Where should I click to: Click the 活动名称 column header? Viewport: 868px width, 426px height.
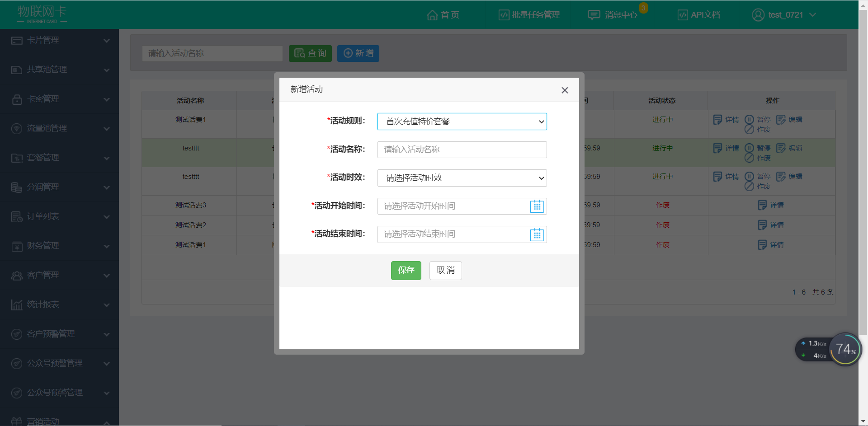(x=190, y=101)
